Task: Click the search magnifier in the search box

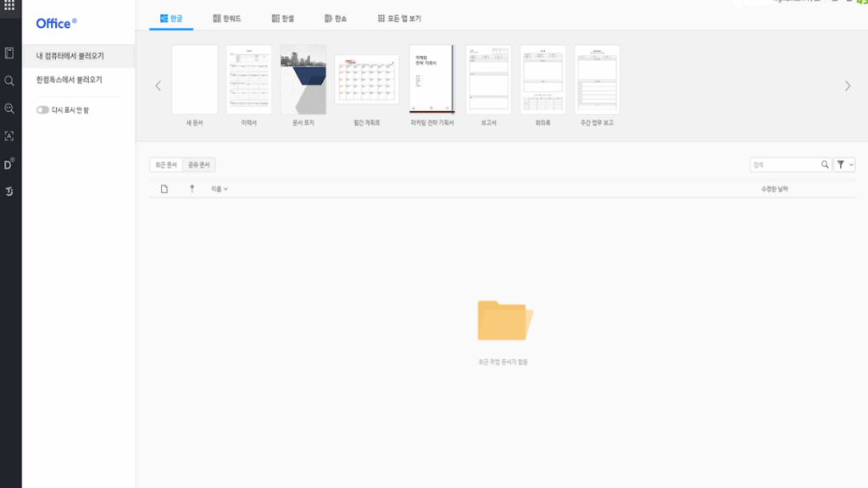Action: click(825, 165)
